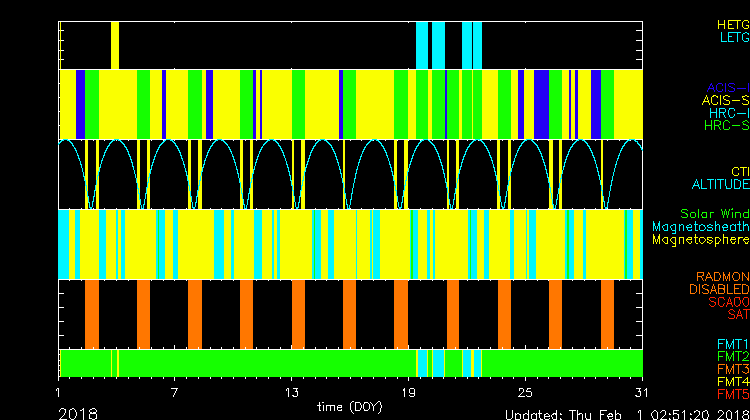Click the Updated timestamp text
The image size is (750, 420).
coord(625,413)
